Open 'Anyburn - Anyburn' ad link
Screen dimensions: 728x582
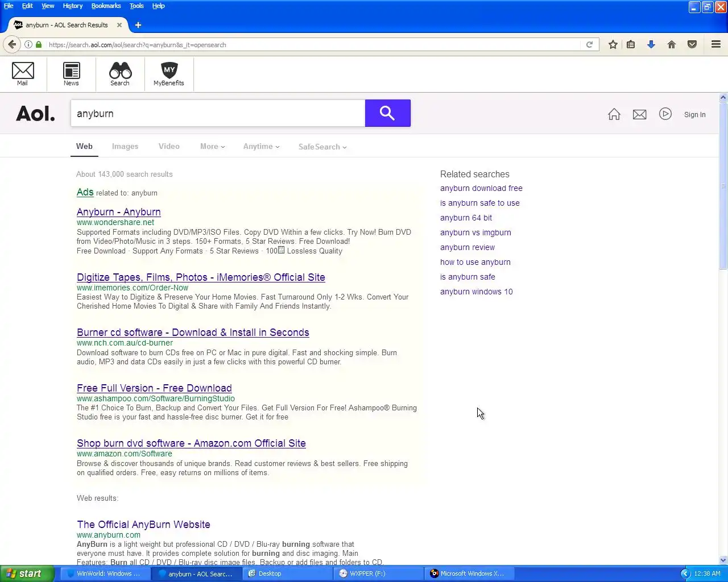pyautogui.click(x=119, y=212)
